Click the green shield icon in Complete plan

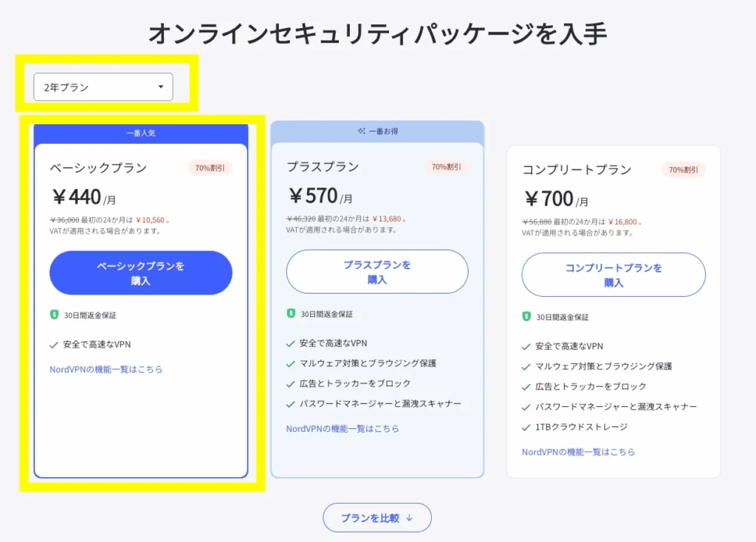tap(526, 316)
